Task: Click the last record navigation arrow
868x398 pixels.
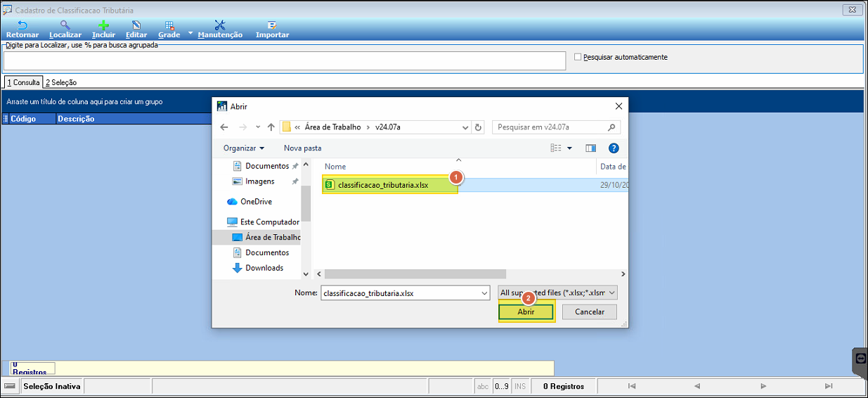Action: [x=829, y=386]
